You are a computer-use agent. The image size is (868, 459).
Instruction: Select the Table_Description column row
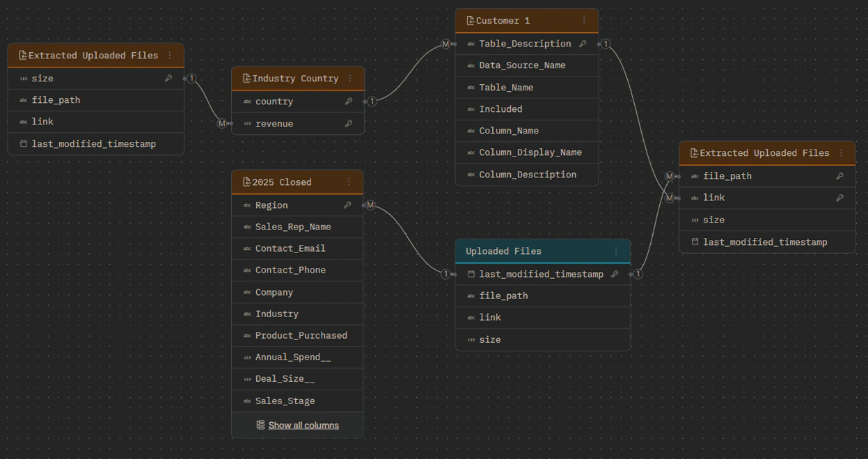[x=527, y=44]
